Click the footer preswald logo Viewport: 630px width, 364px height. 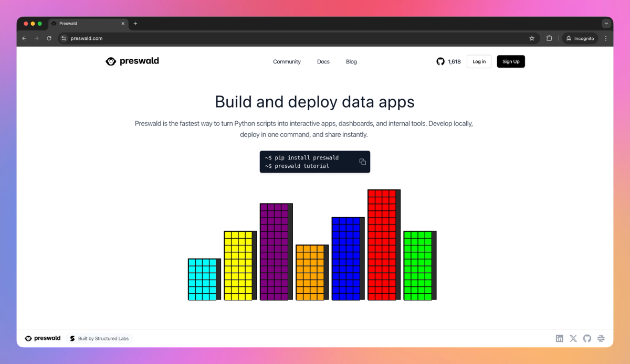[43, 338]
